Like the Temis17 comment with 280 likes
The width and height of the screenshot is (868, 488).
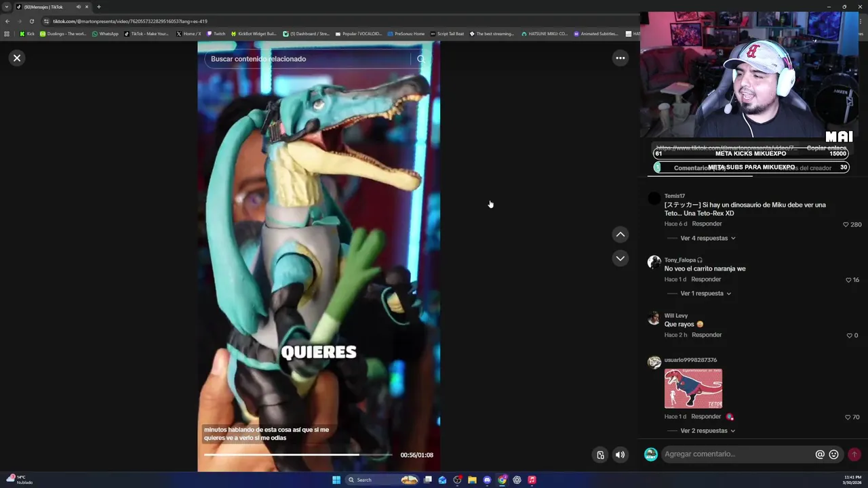pos(846,224)
